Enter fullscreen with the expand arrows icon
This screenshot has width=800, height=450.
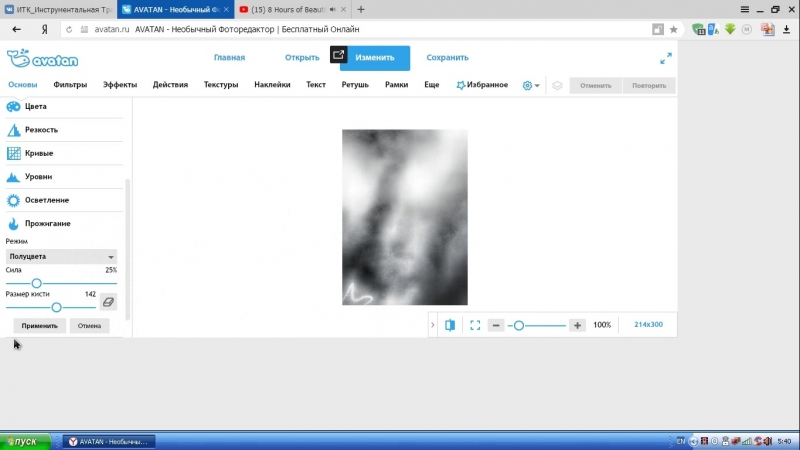point(666,58)
